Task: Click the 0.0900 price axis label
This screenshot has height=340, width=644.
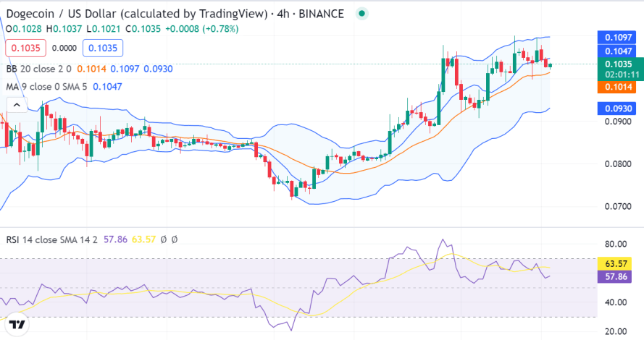Action: point(618,122)
